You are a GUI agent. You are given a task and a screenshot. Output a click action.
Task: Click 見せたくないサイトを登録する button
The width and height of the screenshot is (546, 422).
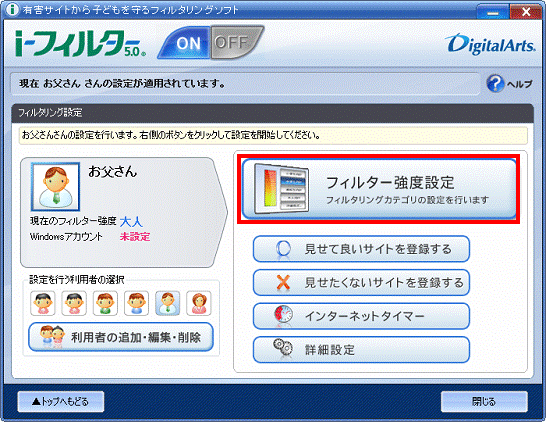point(361,282)
